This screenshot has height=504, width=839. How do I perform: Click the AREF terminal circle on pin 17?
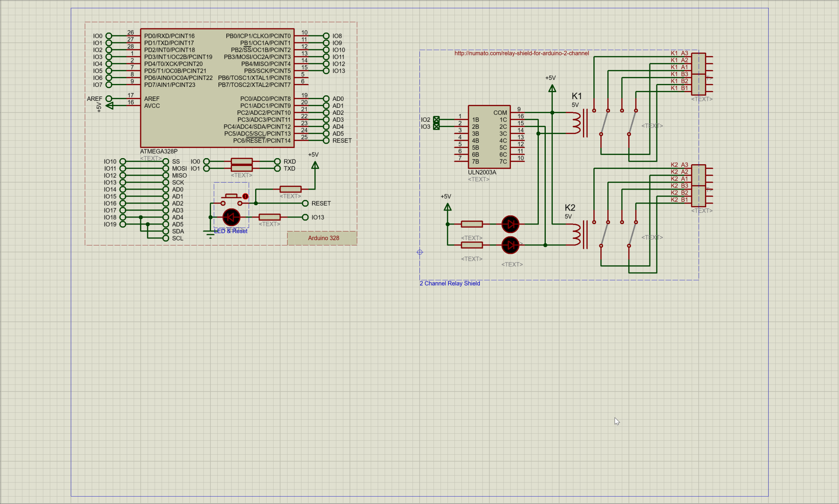point(109,99)
